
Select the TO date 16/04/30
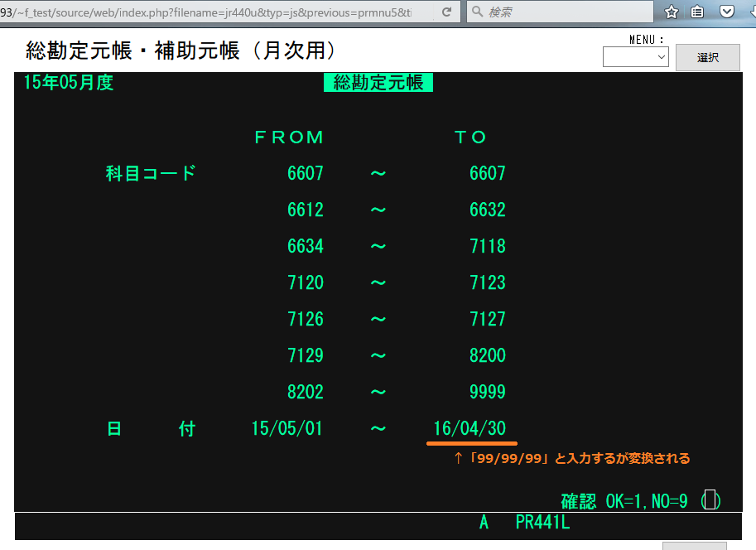469,428
